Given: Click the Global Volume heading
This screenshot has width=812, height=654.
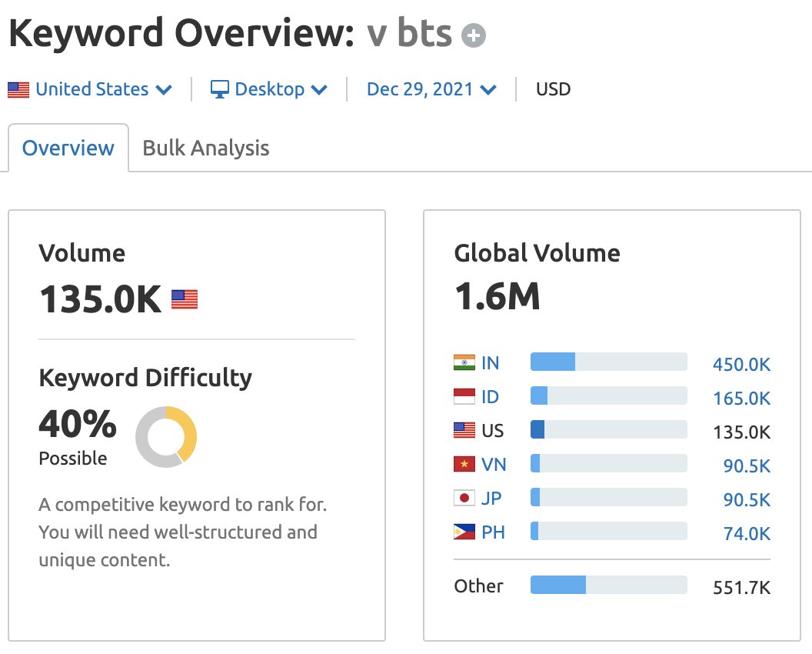Looking at the screenshot, I should 537,253.
